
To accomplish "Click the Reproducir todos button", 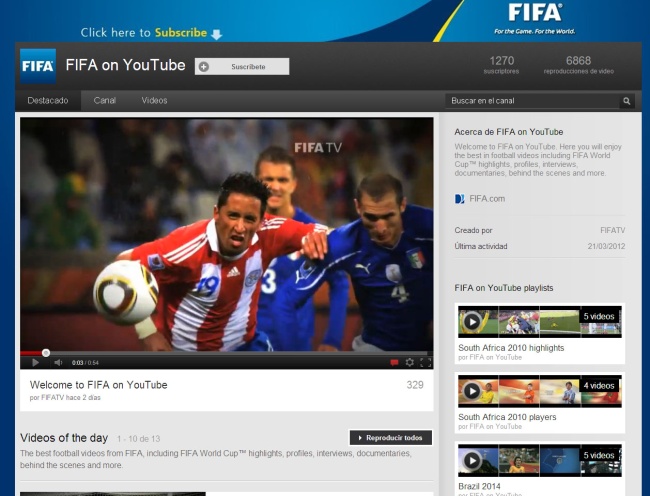I will pyautogui.click(x=390, y=438).
